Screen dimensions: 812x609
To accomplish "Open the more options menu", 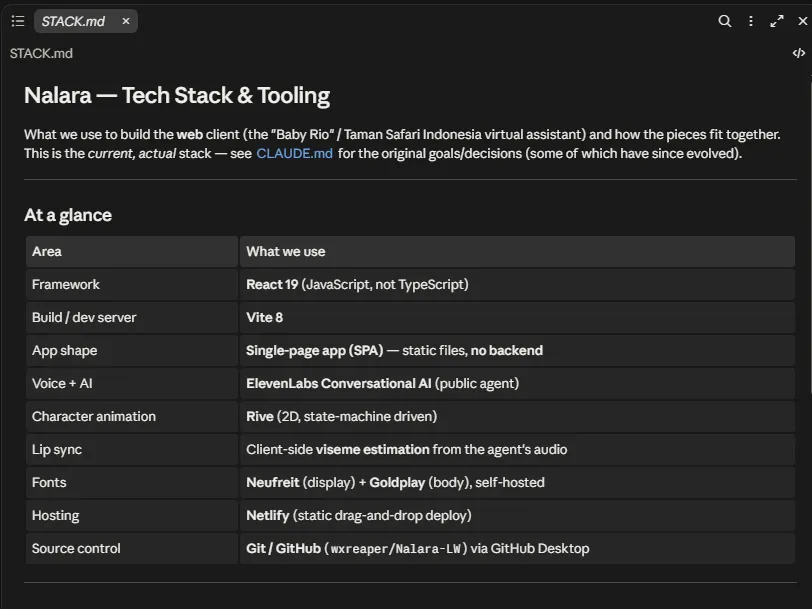I will pyautogui.click(x=751, y=21).
